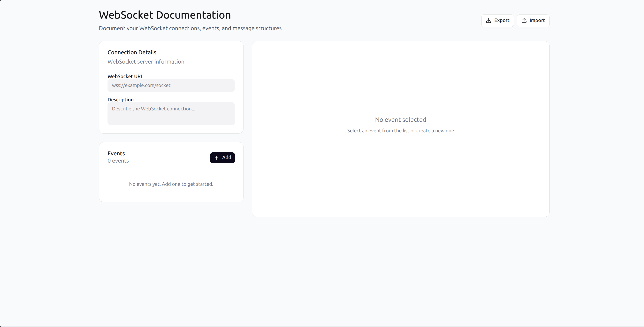
Task: Click the 'WebSocket server information' subtitle
Action: pyautogui.click(x=146, y=62)
